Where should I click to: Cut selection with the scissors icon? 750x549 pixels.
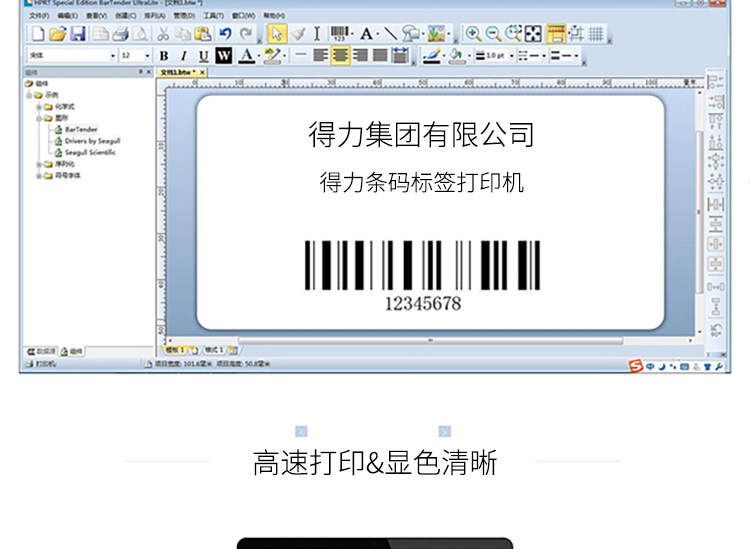coord(163,33)
